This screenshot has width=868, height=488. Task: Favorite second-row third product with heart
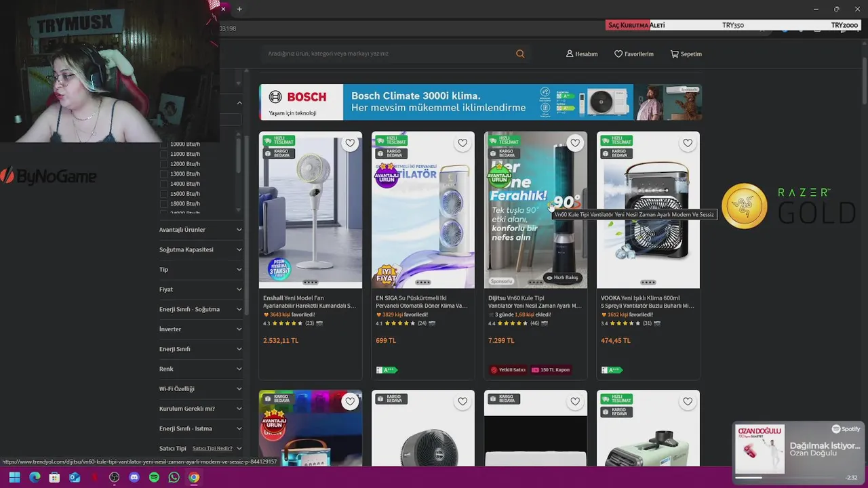coord(575,401)
